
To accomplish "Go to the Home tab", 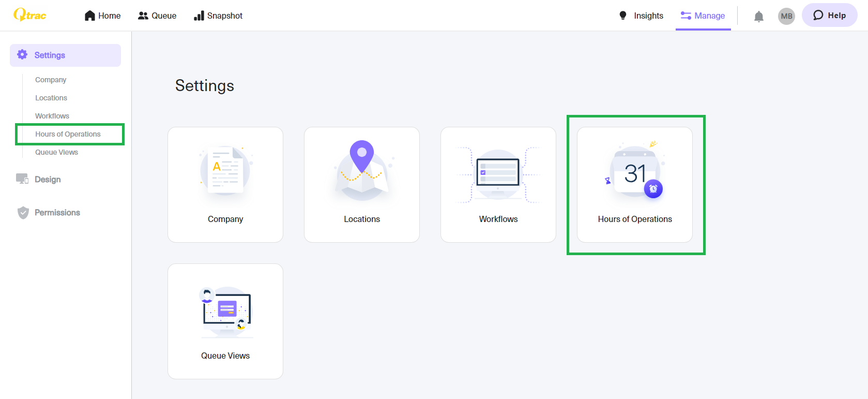I will point(102,16).
